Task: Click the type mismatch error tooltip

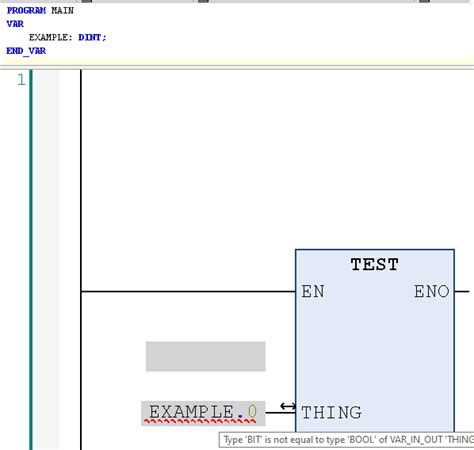Action: click(347, 440)
